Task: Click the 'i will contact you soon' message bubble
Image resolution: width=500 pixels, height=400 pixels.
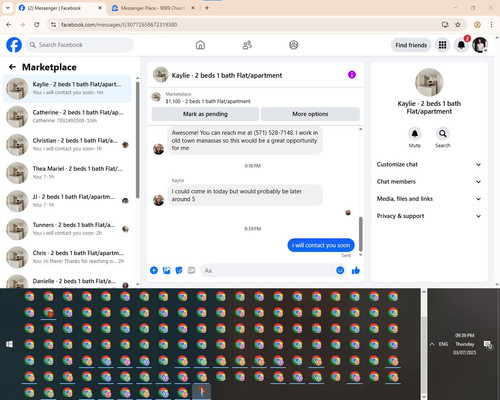Action: (x=321, y=245)
